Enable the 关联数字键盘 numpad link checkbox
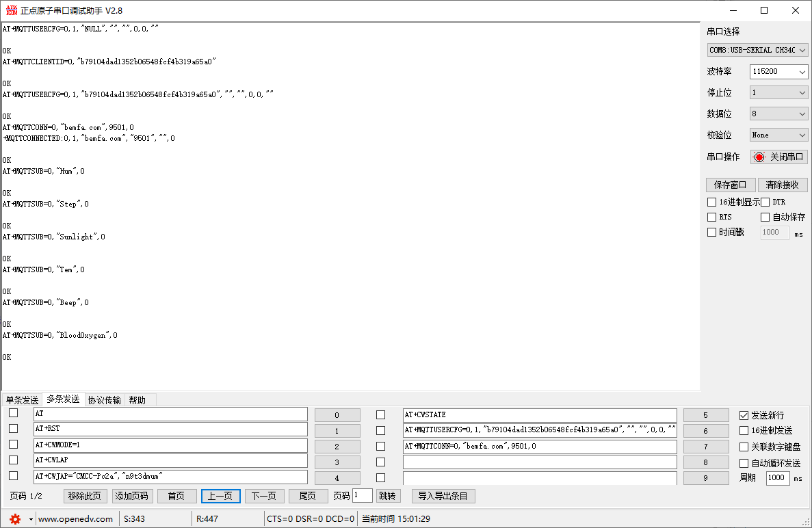The image size is (812, 528). [x=744, y=447]
